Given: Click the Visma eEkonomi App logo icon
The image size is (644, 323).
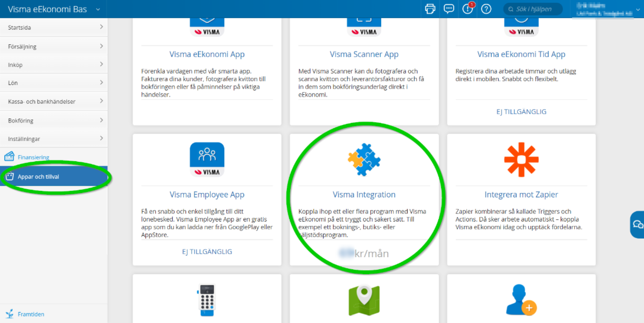Looking at the screenshot, I should click(x=207, y=27).
